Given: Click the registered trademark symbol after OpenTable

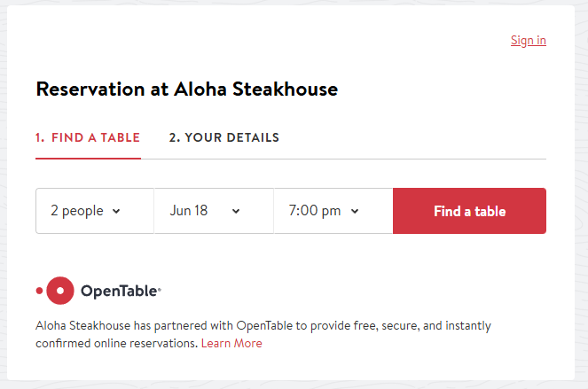Looking at the screenshot, I should coord(160,290).
